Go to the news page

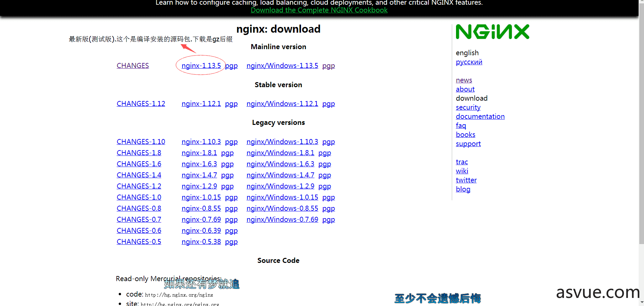click(464, 80)
